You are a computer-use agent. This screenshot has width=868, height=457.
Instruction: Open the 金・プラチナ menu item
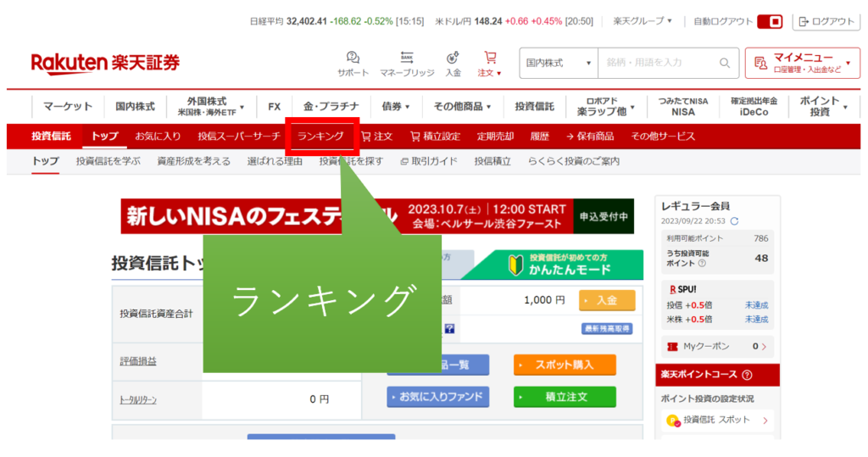click(x=331, y=106)
